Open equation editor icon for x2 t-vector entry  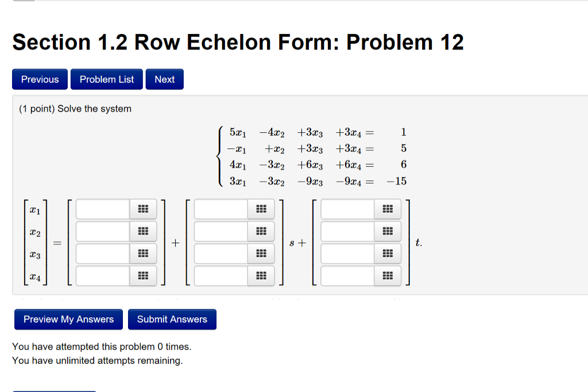[x=388, y=231]
